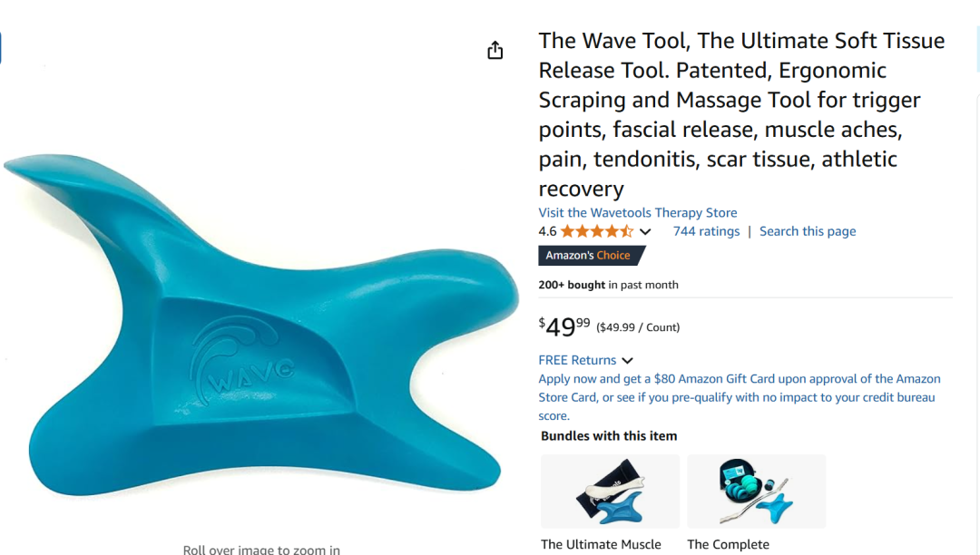
Task: Open the Amazon Store Card gift card offer
Action: [740, 397]
